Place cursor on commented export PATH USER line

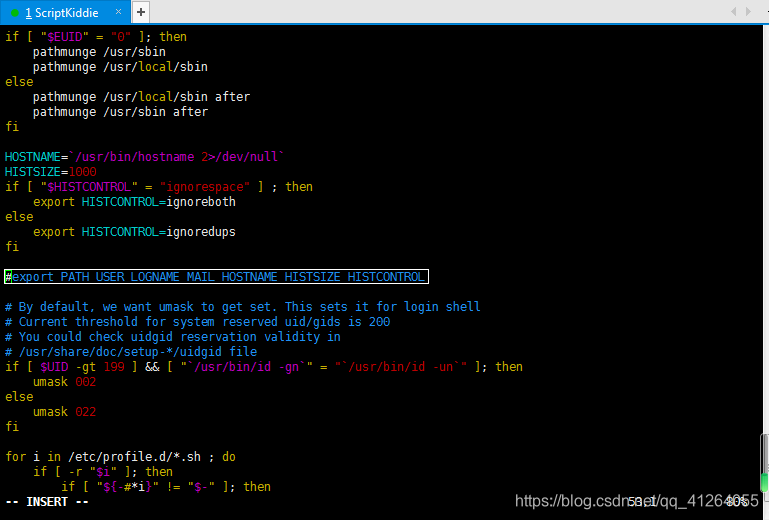point(216,277)
